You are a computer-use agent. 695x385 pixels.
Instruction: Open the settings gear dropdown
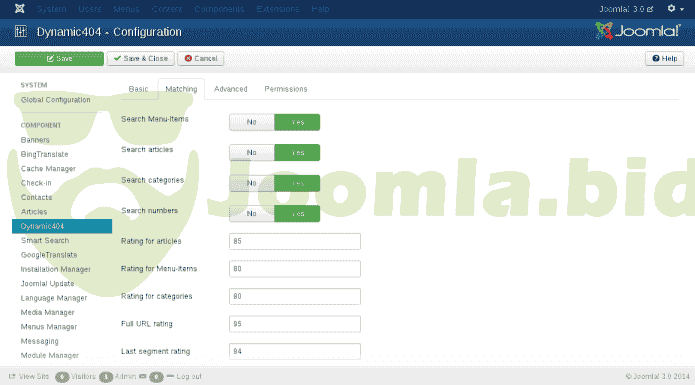tap(675, 8)
